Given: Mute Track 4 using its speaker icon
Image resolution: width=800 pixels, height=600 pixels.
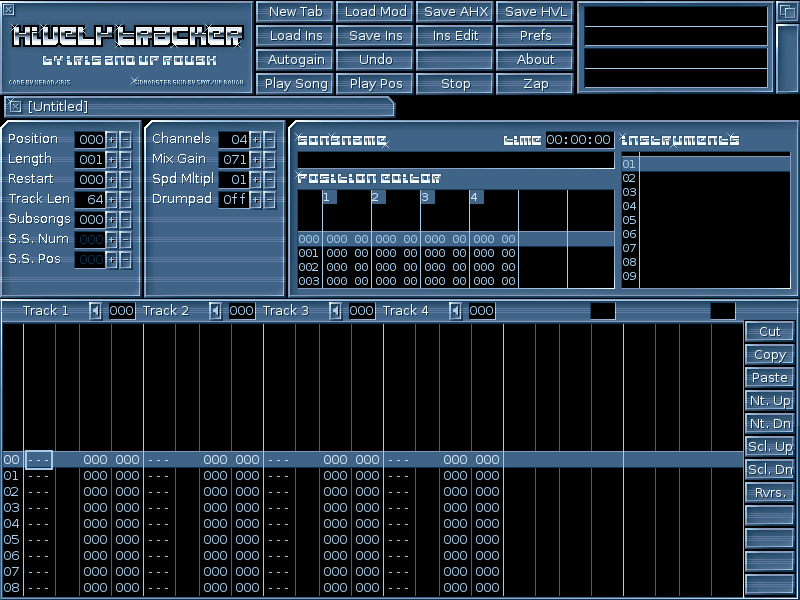Looking at the screenshot, I should click(456, 311).
